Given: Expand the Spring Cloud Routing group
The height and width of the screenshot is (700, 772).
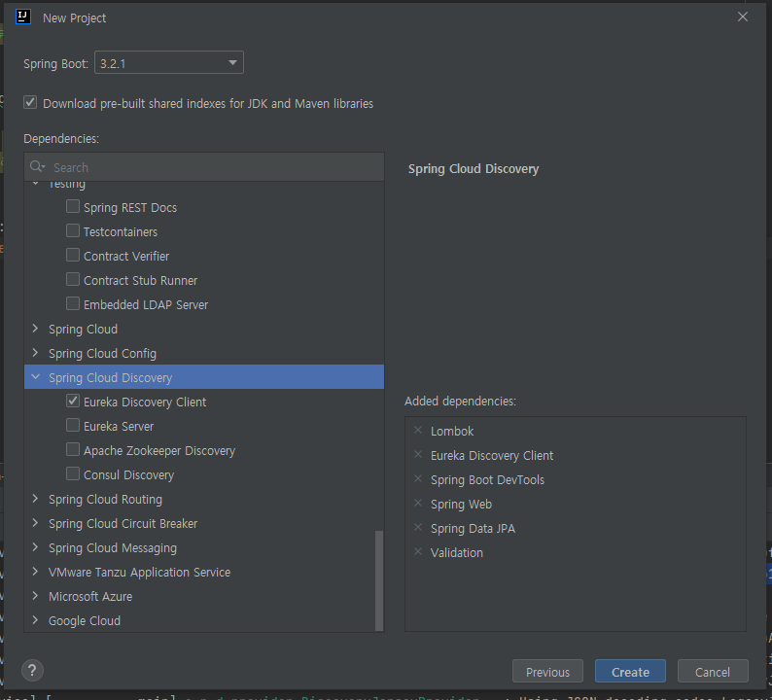Looking at the screenshot, I should click(35, 498).
